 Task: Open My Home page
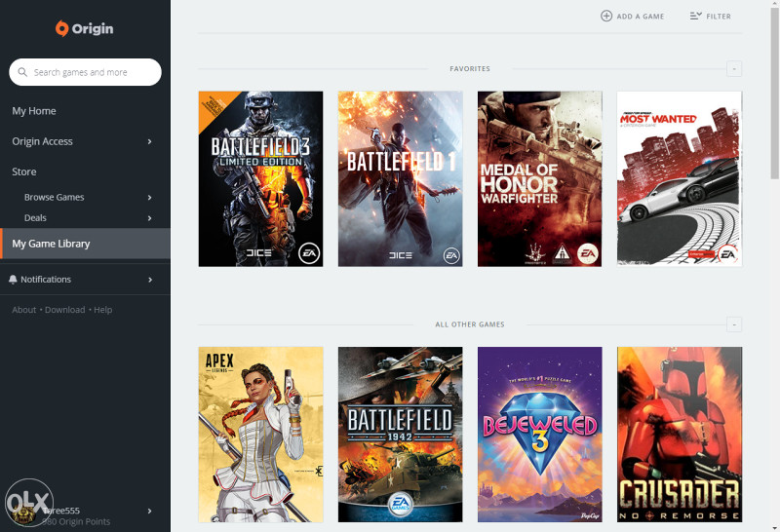pyautogui.click(x=34, y=111)
